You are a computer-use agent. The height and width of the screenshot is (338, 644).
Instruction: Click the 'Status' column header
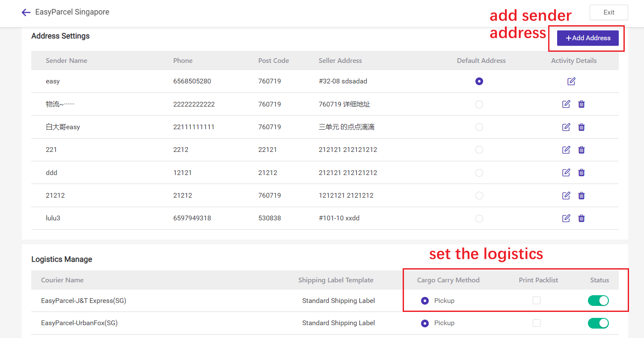(x=599, y=280)
